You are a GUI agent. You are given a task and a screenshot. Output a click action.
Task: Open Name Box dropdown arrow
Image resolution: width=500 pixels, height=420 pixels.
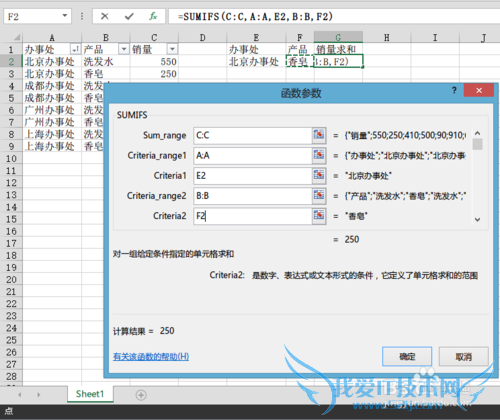(x=65, y=16)
